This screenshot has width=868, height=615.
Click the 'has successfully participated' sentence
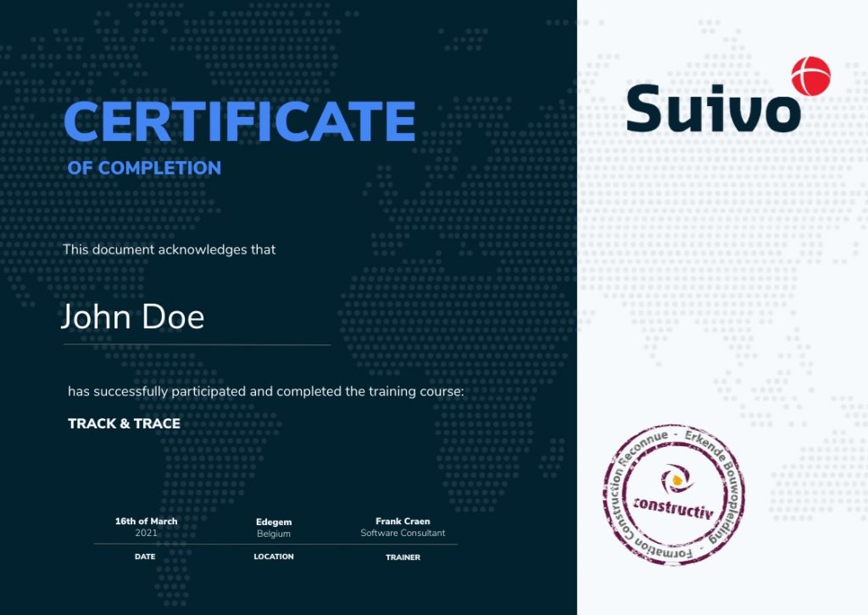pyautogui.click(x=265, y=392)
